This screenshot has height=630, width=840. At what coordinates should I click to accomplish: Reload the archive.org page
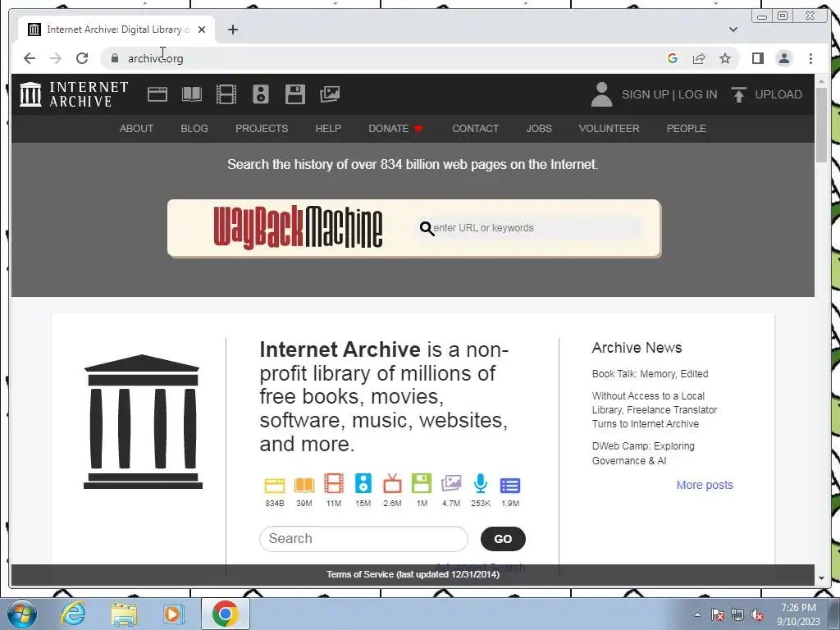tap(82, 58)
